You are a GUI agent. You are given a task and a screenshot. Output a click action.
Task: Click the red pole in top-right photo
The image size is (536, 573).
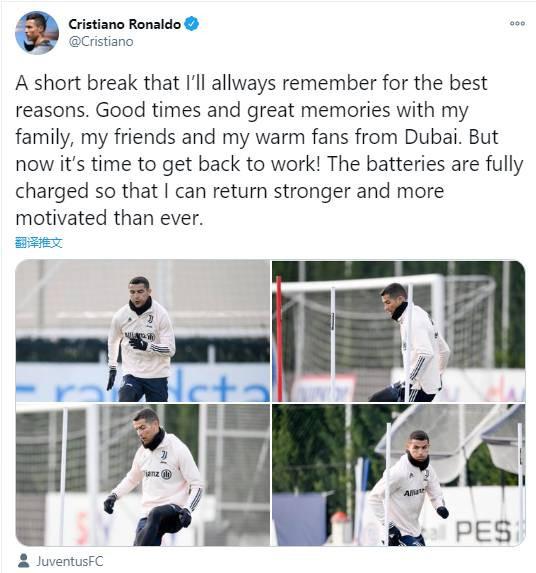(x=280, y=339)
